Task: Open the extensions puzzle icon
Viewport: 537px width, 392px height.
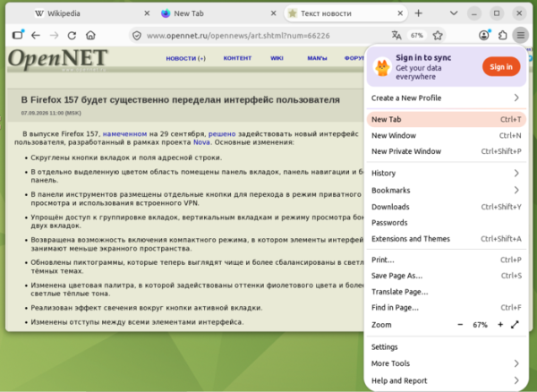Action: click(x=502, y=35)
